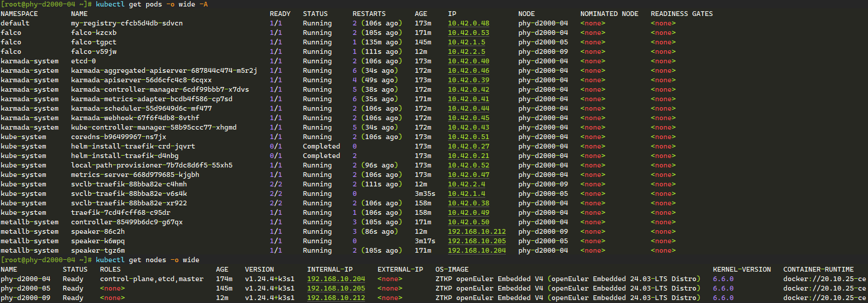Click internal IP 192.168.10.204 in the nodes table
868x303 pixels.
point(336,279)
